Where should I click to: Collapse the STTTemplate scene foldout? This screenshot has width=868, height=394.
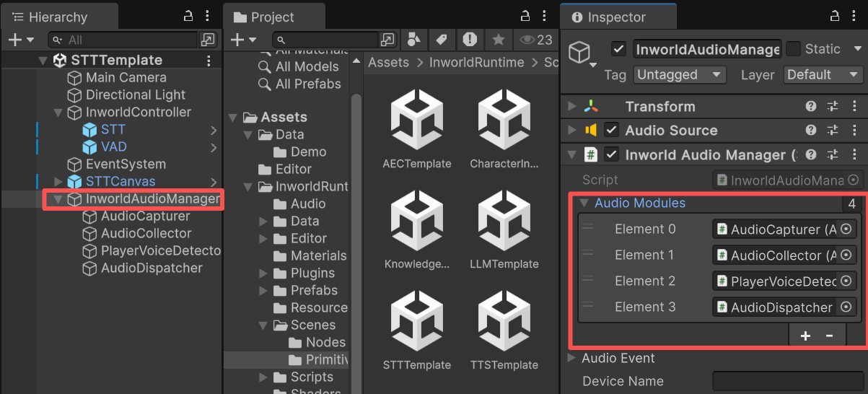click(43, 61)
